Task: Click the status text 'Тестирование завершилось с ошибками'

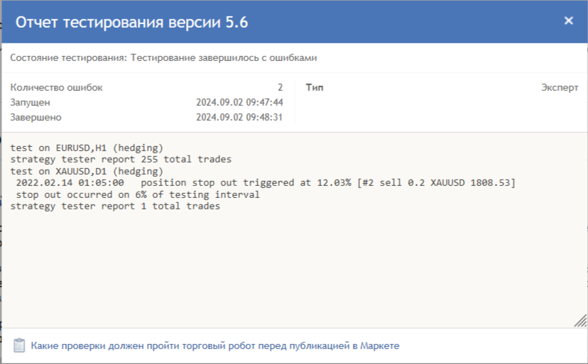Action: 224,57
